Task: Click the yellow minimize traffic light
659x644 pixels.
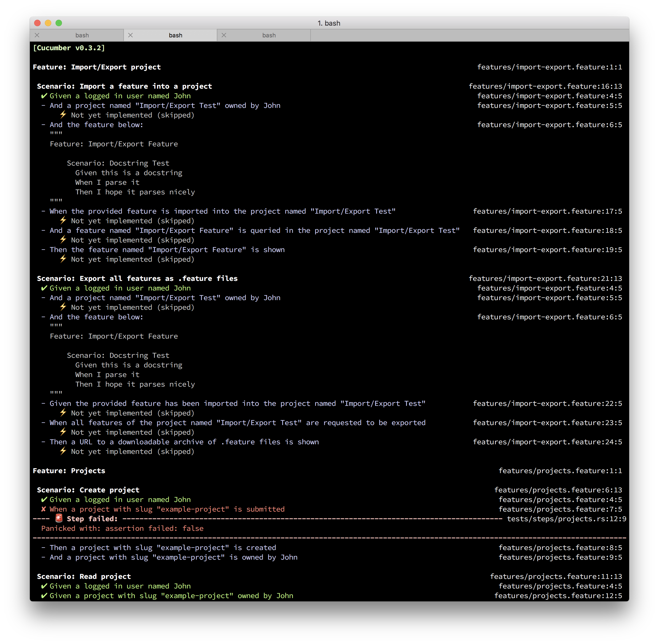Action: coord(48,23)
